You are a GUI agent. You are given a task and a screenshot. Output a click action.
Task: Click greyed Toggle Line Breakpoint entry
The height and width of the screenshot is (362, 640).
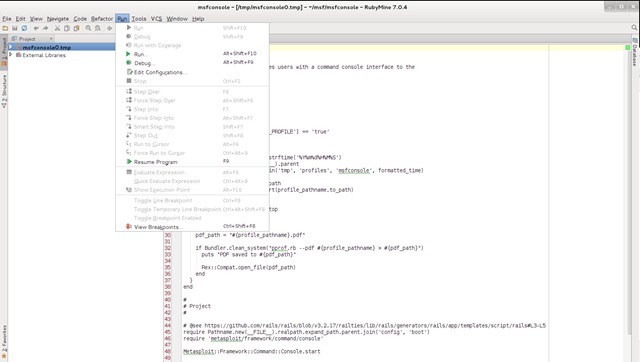click(x=192, y=200)
